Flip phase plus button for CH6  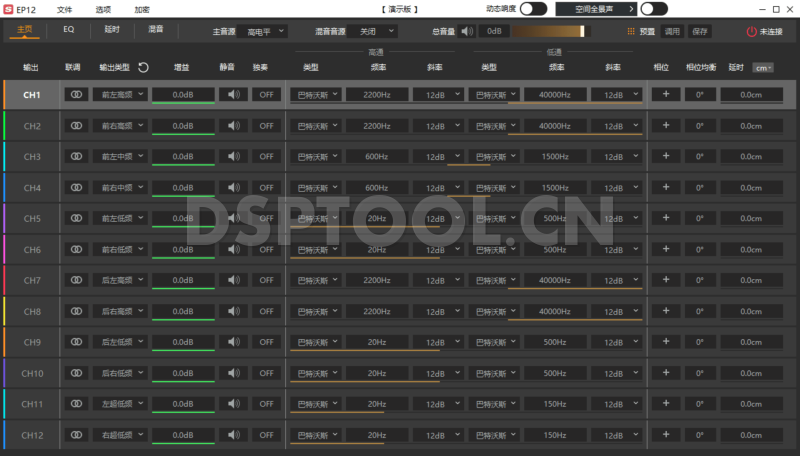[666, 248]
